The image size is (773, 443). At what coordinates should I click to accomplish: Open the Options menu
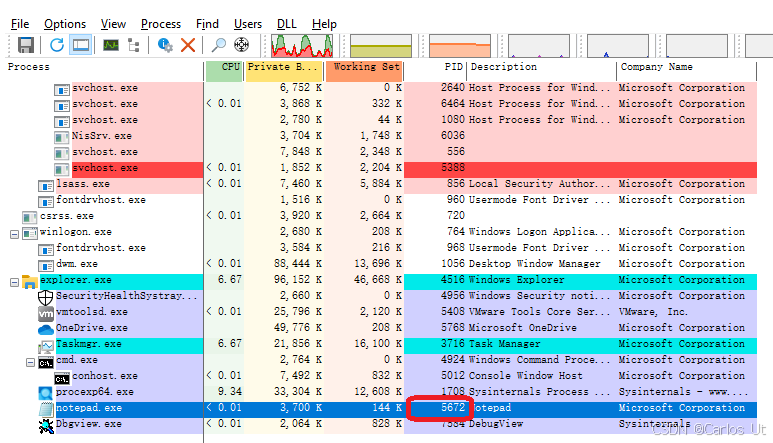[x=65, y=24]
